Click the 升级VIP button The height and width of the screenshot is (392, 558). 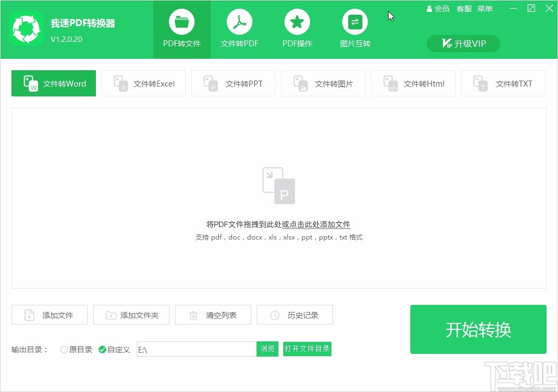tap(463, 44)
